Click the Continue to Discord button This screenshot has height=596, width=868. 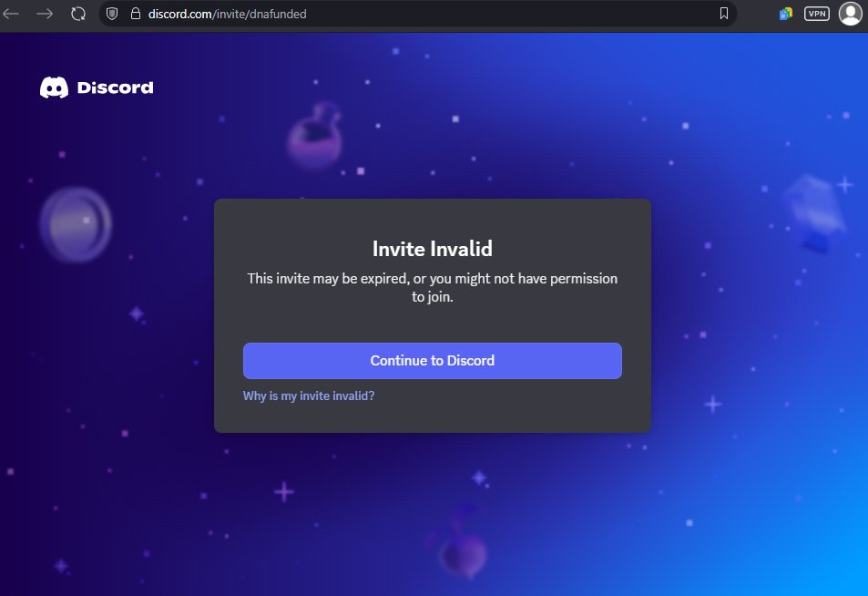(433, 361)
